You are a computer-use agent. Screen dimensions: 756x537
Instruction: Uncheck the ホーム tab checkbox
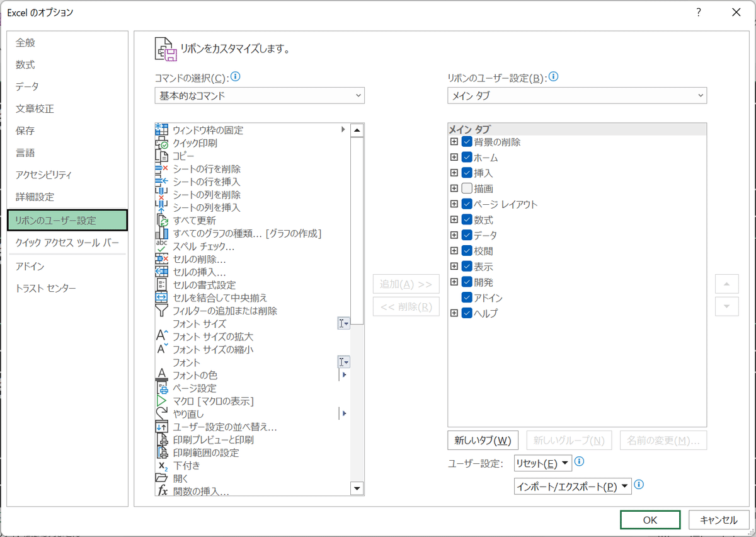[467, 157]
